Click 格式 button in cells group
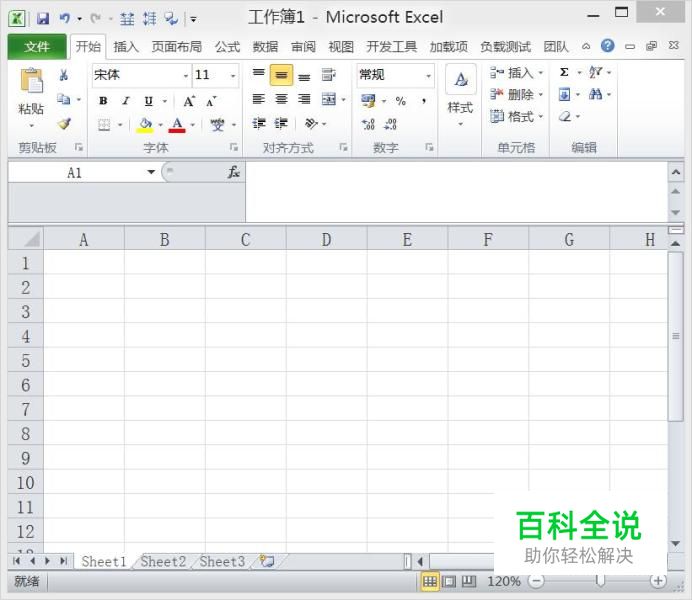 point(516,116)
